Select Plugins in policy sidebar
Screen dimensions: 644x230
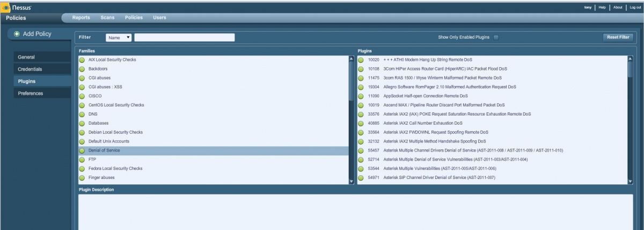coord(42,81)
